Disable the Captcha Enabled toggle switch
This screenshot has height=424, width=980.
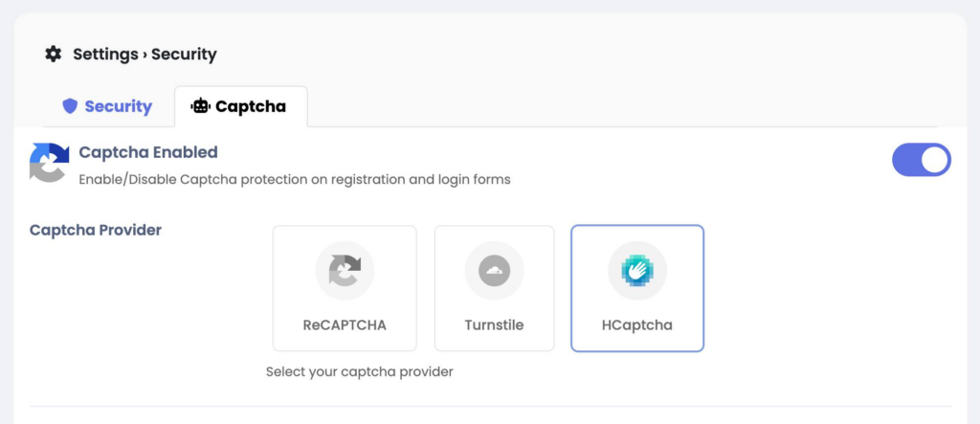tap(922, 160)
